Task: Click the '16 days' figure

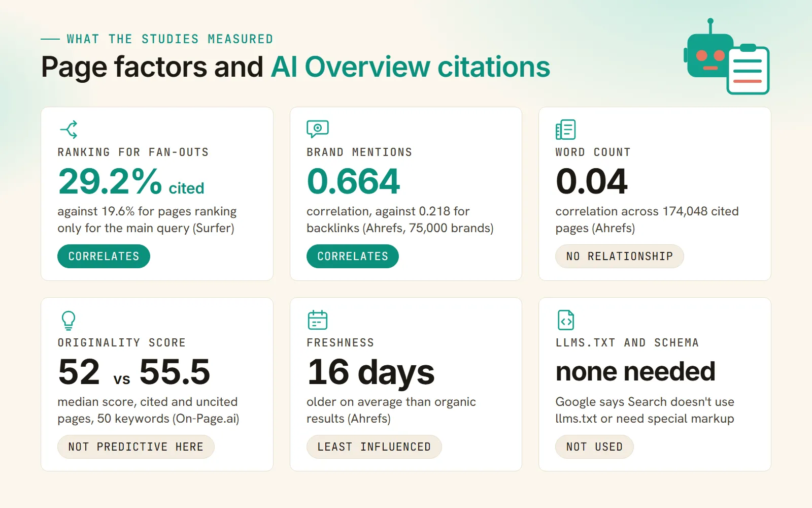Action: 371,373
